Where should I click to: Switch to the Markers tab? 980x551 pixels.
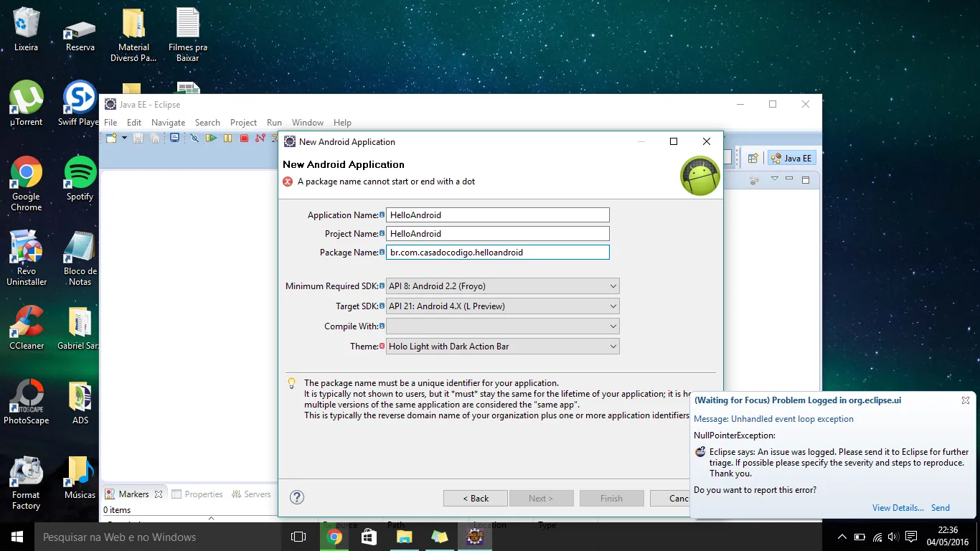click(x=133, y=494)
